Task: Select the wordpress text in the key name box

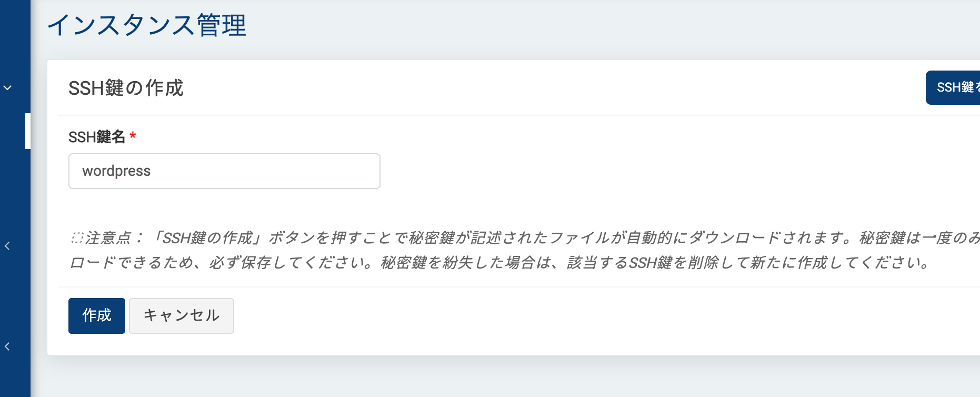Action: (x=116, y=171)
